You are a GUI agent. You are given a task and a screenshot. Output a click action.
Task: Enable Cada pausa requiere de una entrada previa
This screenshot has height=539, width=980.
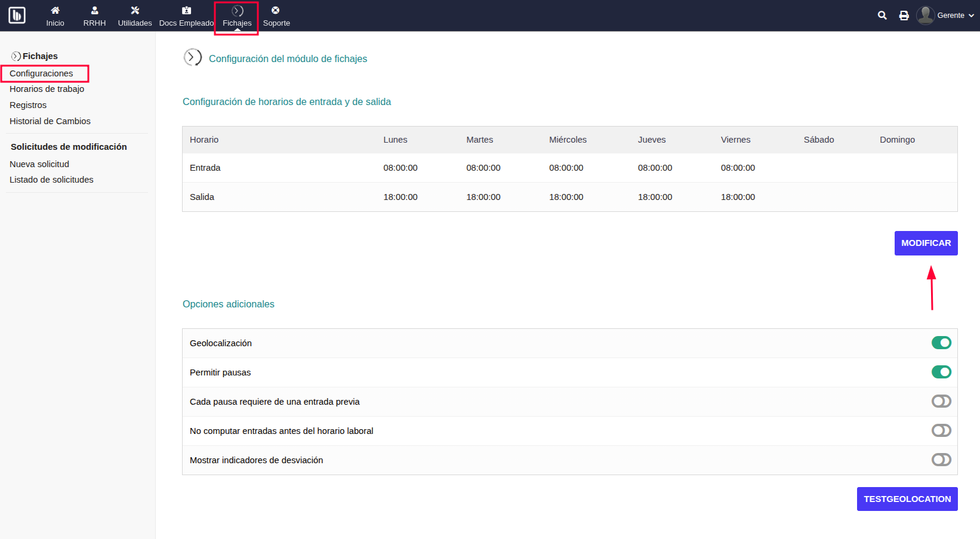(941, 401)
